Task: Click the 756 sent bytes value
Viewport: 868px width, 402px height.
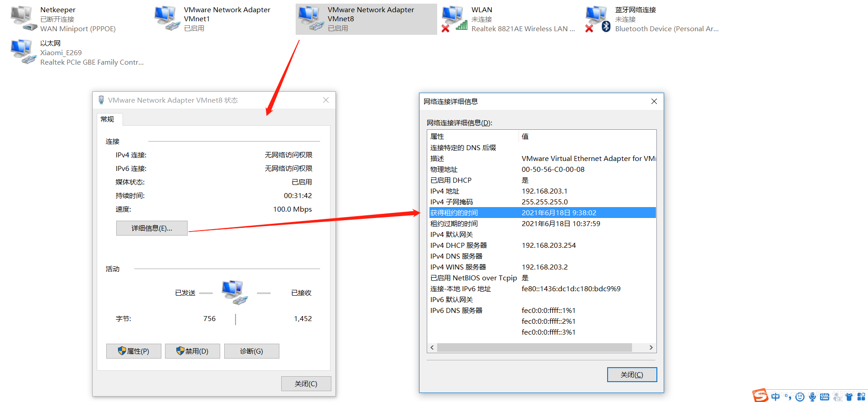Action: click(x=209, y=319)
